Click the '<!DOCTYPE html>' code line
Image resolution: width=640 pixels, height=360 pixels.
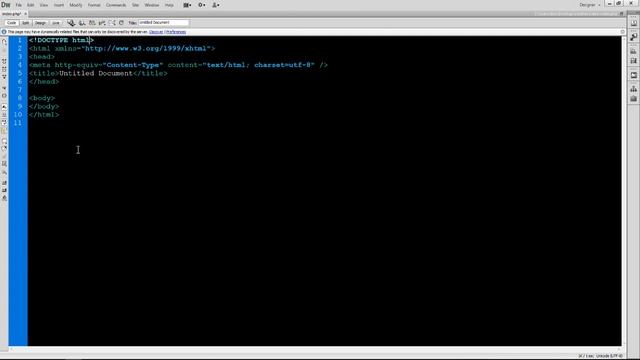coord(62,40)
